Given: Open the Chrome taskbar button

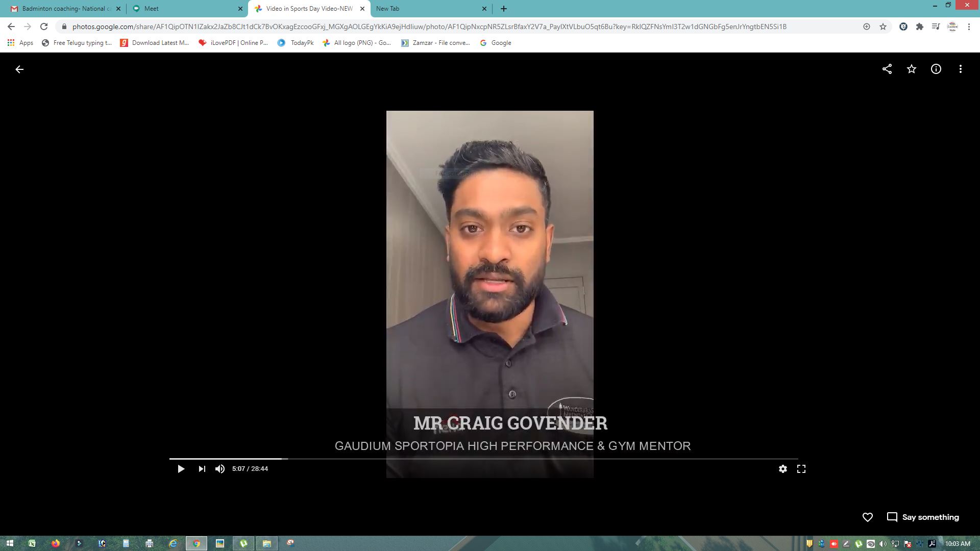Looking at the screenshot, I should [x=197, y=543].
